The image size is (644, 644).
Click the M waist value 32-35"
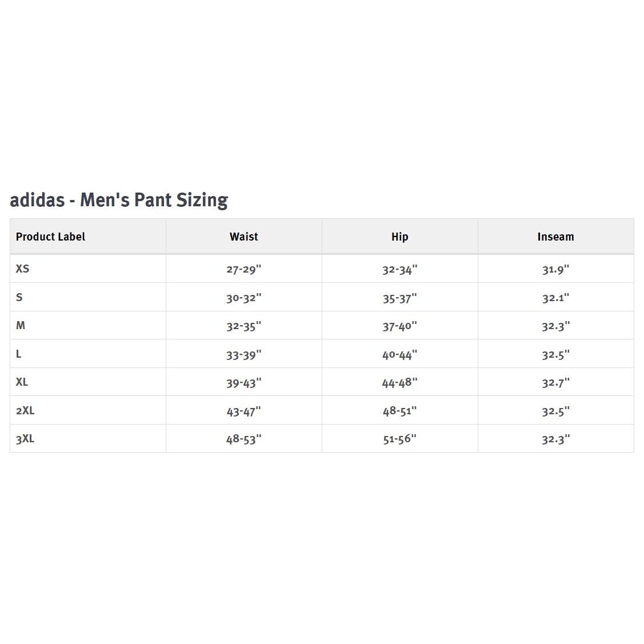point(243,326)
